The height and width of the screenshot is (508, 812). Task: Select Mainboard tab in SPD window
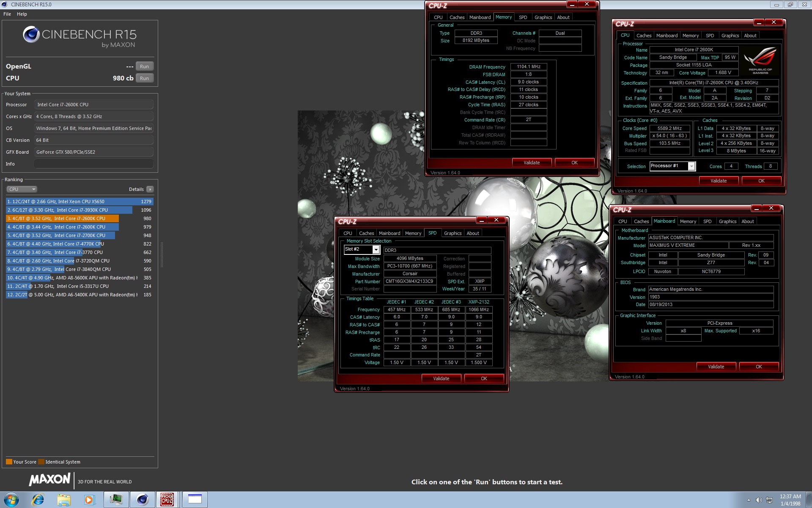[x=390, y=233]
